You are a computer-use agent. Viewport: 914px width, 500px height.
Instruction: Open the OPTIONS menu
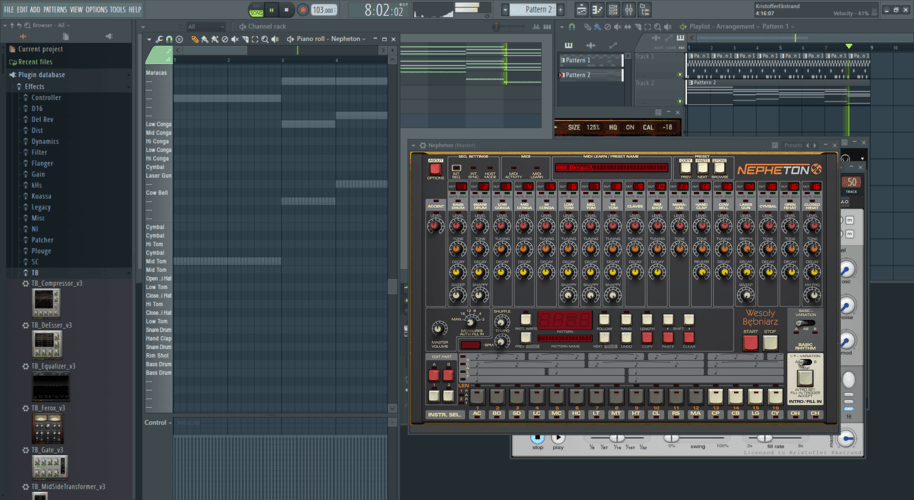click(96, 10)
